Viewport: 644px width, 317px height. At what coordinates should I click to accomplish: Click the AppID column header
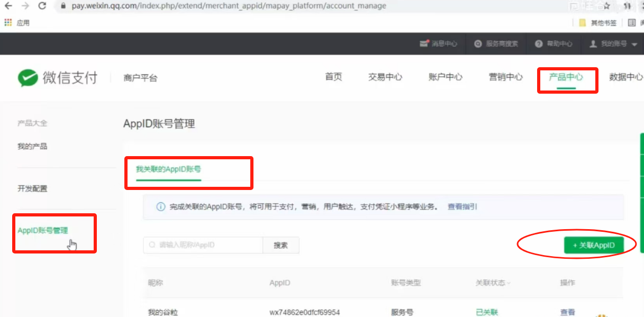(280, 283)
